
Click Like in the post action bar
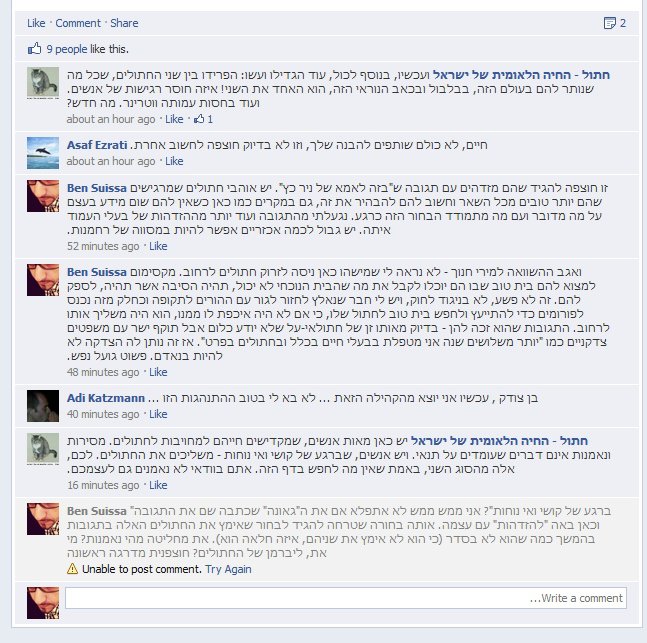point(36,23)
